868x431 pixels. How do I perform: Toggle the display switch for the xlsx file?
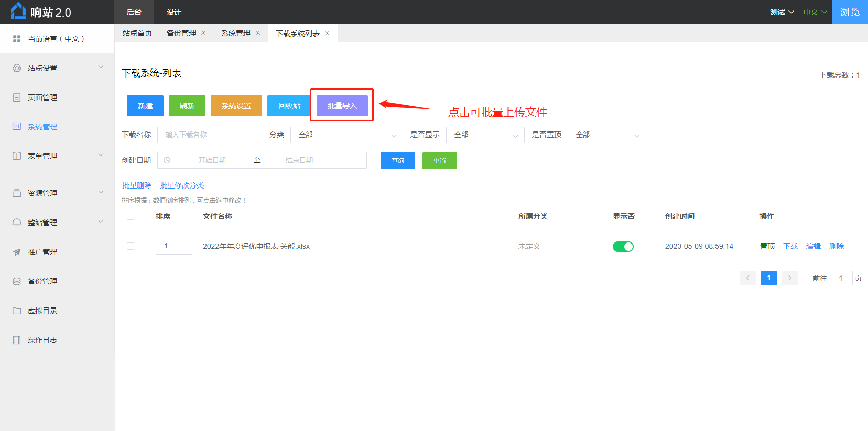click(x=623, y=247)
